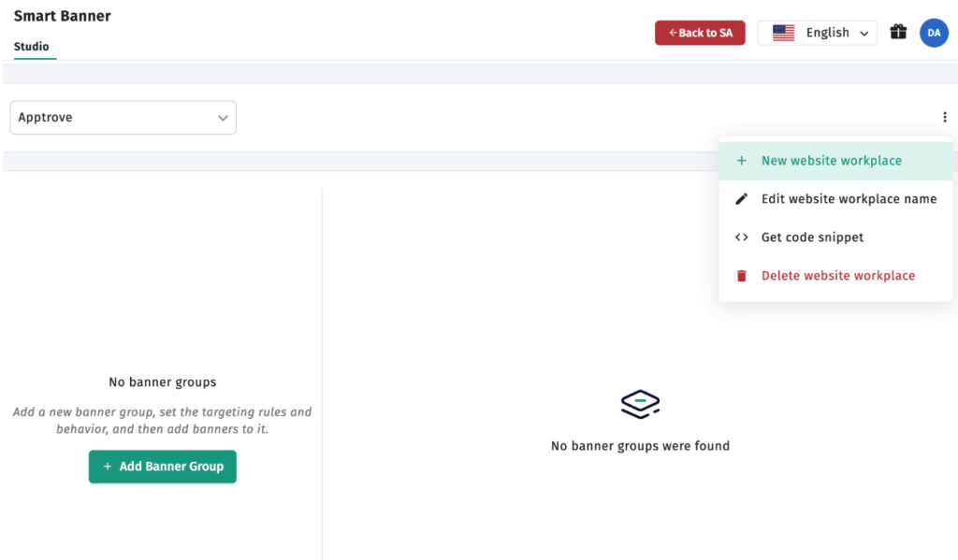The image size is (958, 560).
Task: Choose Edit website workplace name
Action: tap(835, 199)
